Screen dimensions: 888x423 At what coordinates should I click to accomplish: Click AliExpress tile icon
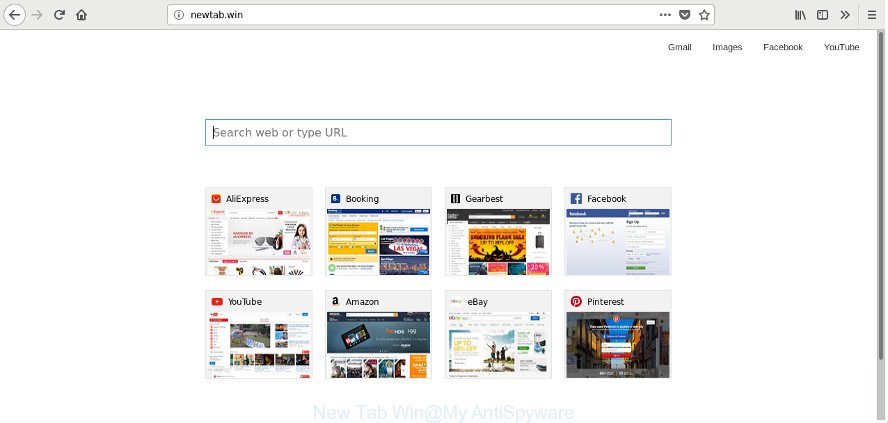[216, 199]
